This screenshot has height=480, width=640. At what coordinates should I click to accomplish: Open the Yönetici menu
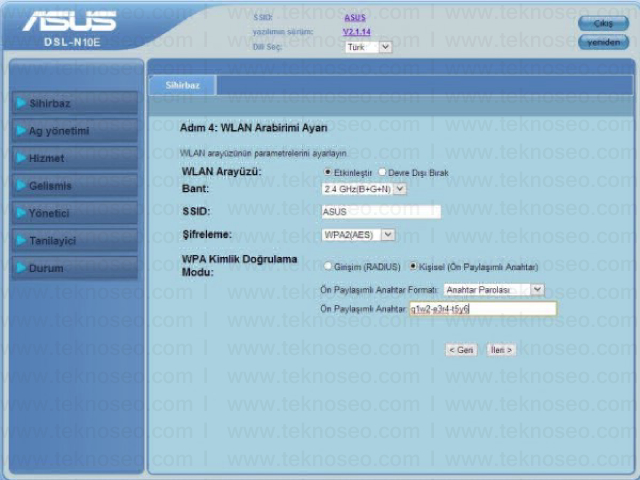(75, 213)
